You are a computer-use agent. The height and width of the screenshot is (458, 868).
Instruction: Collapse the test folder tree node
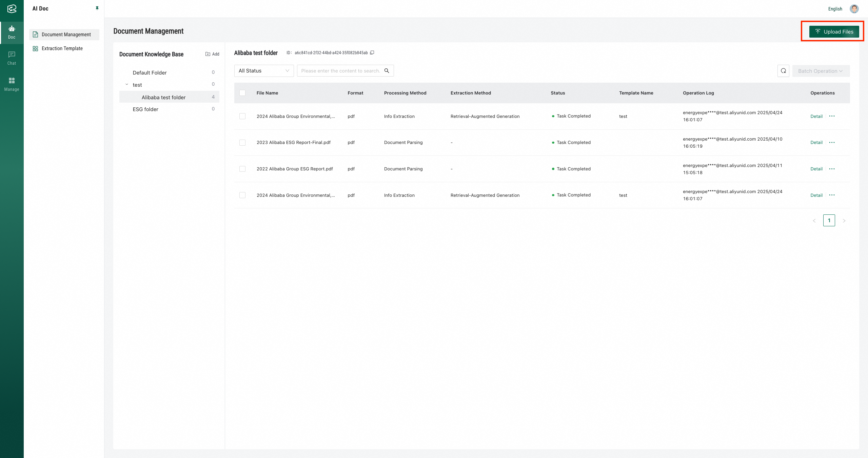coord(127,85)
